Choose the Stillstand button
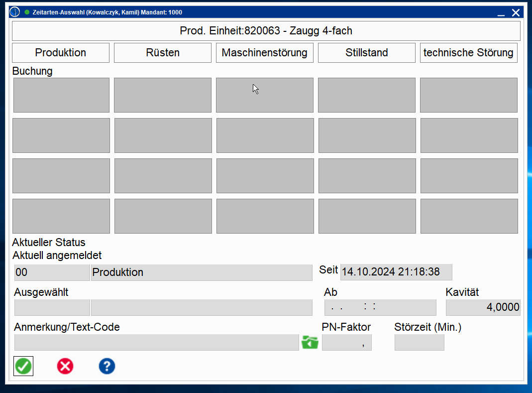Screen dimensions: 532x393 point(367,53)
